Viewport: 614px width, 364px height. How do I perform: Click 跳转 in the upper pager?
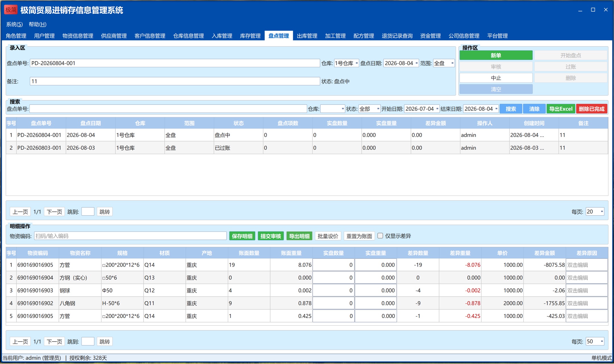[x=105, y=212]
